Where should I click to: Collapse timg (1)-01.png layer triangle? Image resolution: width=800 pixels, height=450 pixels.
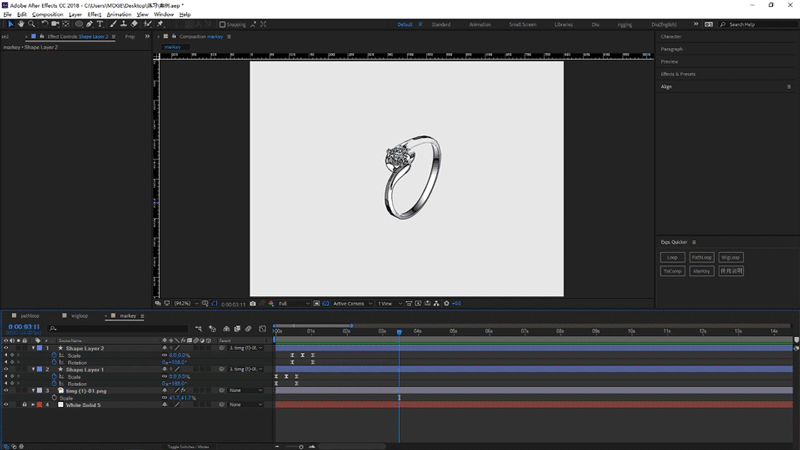[x=34, y=390]
